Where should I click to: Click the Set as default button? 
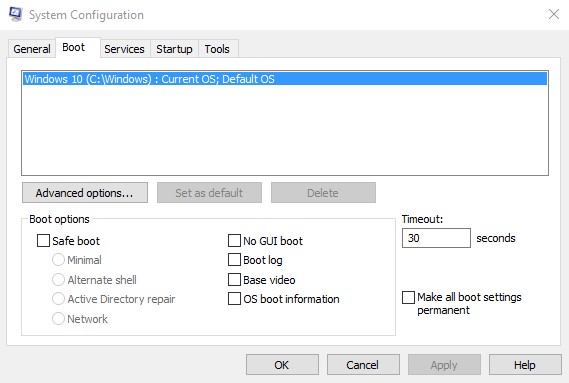(x=209, y=192)
